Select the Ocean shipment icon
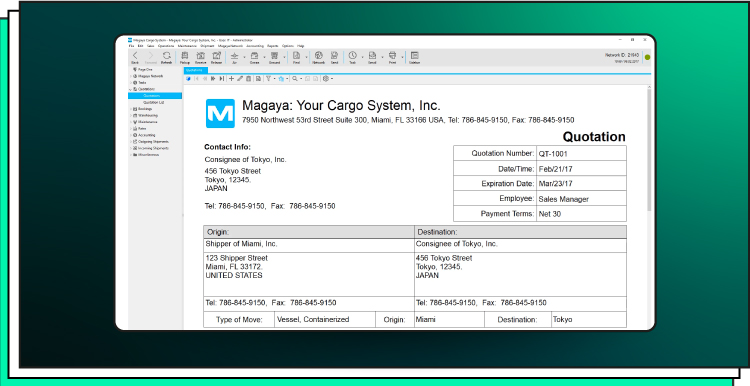This screenshot has height=386, width=750. (x=254, y=55)
